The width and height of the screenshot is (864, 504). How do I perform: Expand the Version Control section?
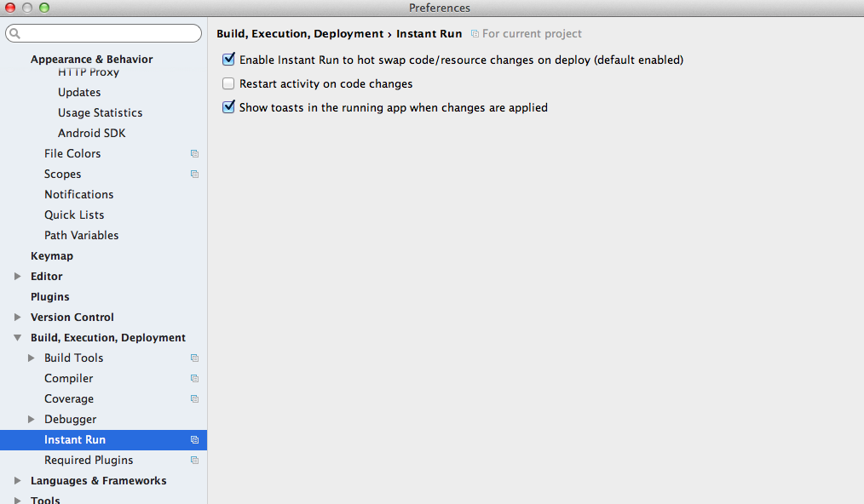[x=18, y=318]
